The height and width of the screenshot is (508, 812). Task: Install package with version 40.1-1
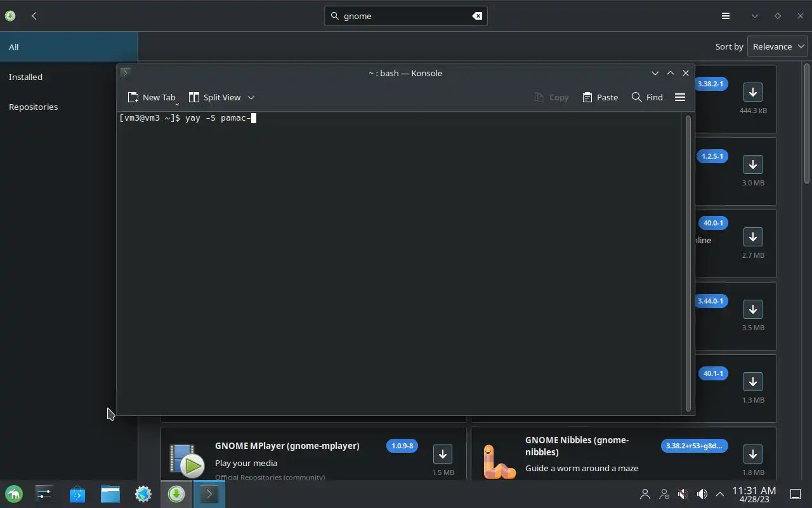[753, 382]
